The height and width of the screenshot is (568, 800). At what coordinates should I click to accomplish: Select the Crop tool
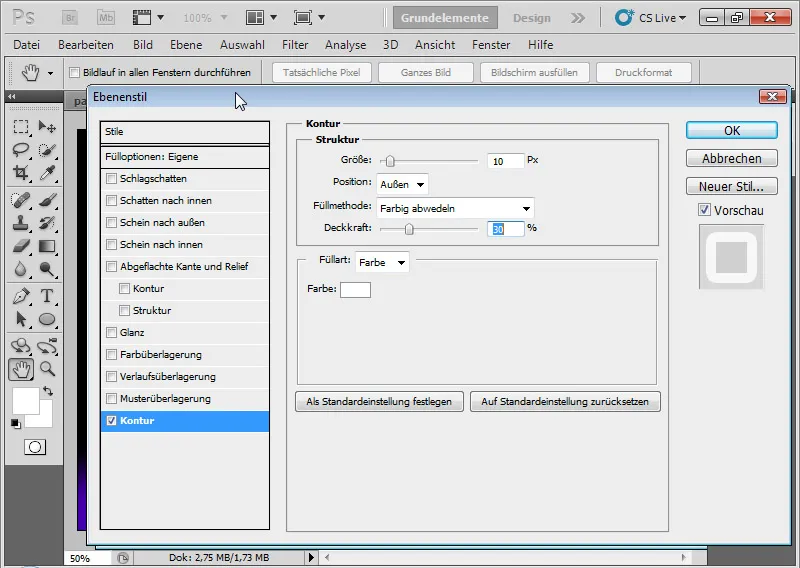coord(21,172)
